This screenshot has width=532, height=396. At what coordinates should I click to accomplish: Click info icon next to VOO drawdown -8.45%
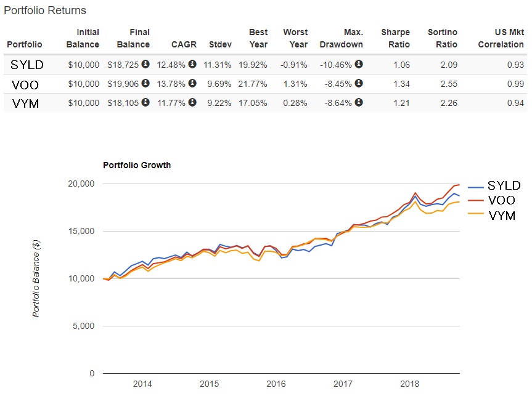[359, 84]
